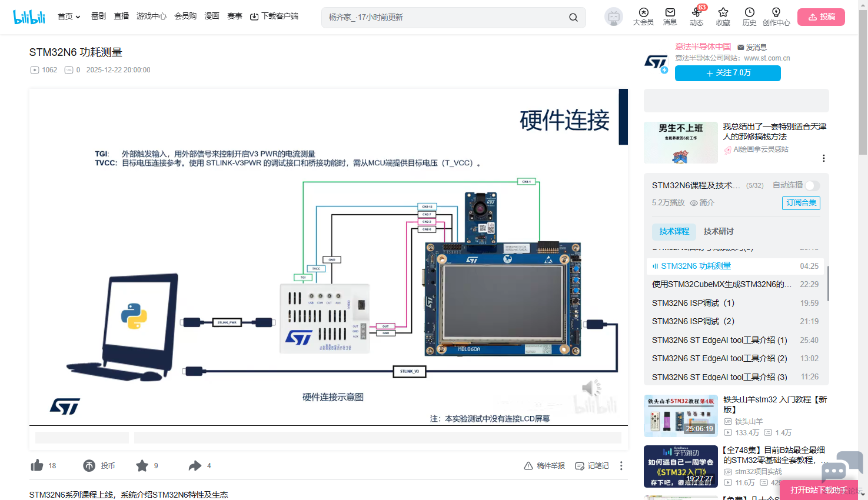Toggle follow with 关注 7.0万 button
Viewport: 868px width, 500px height.
727,73
